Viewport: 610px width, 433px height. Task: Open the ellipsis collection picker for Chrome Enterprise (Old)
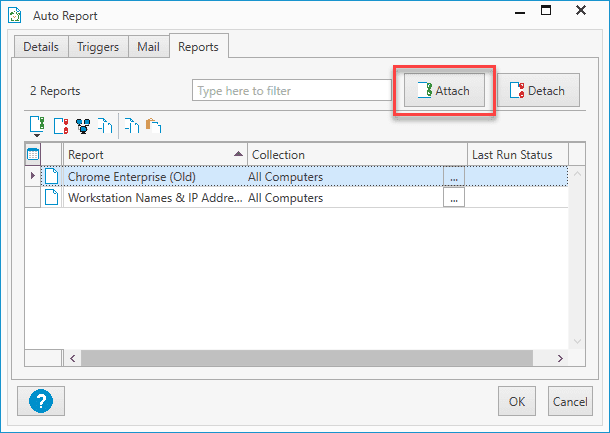[x=454, y=177]
